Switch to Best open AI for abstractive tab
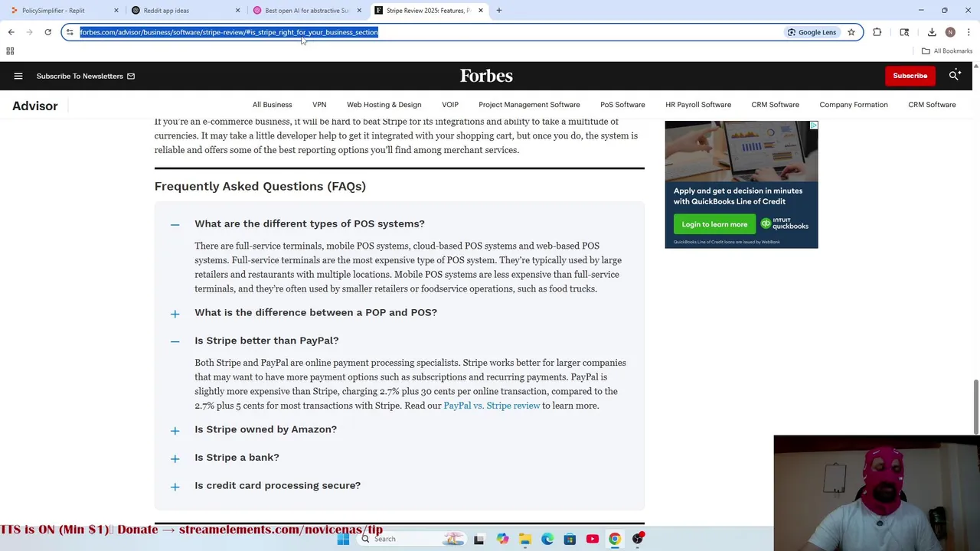 click(x=306, y=11)
